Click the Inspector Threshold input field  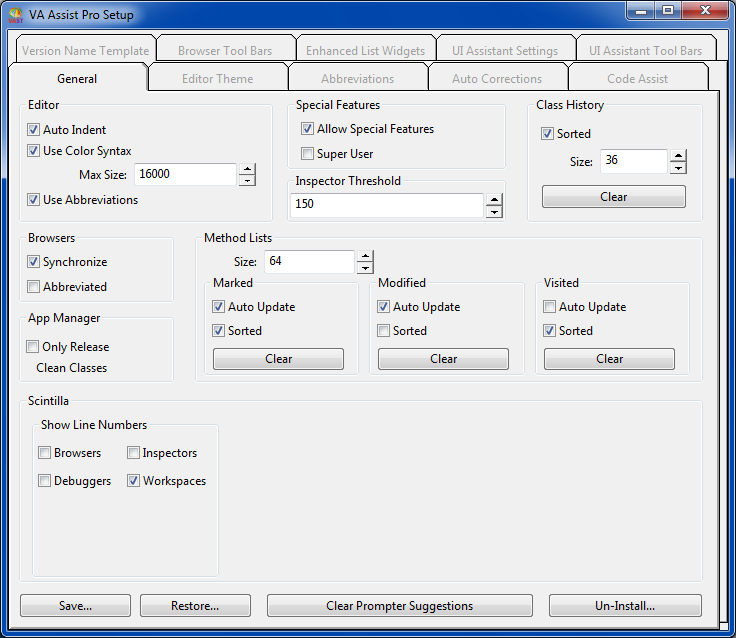point(387,205)
